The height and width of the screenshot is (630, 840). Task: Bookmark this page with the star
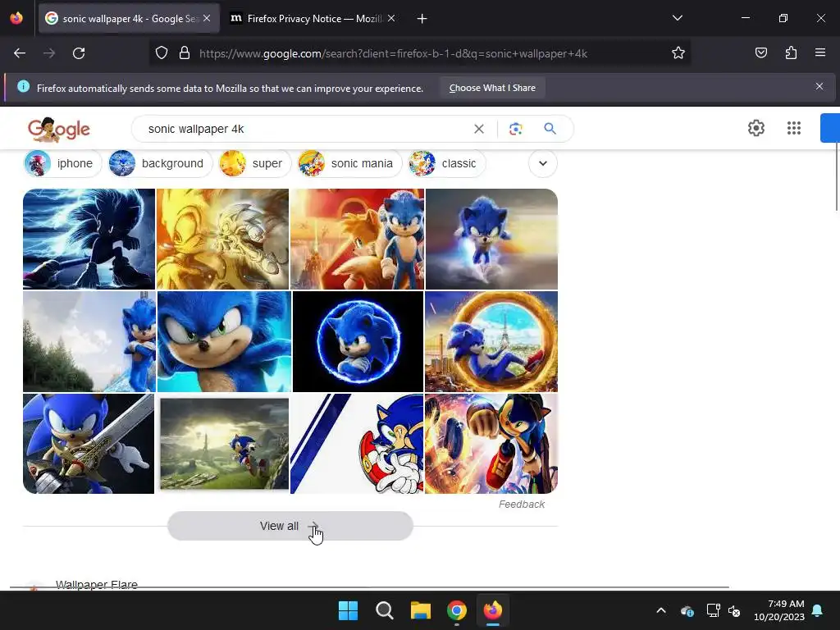pyautogui.click(x=678, y=53)
